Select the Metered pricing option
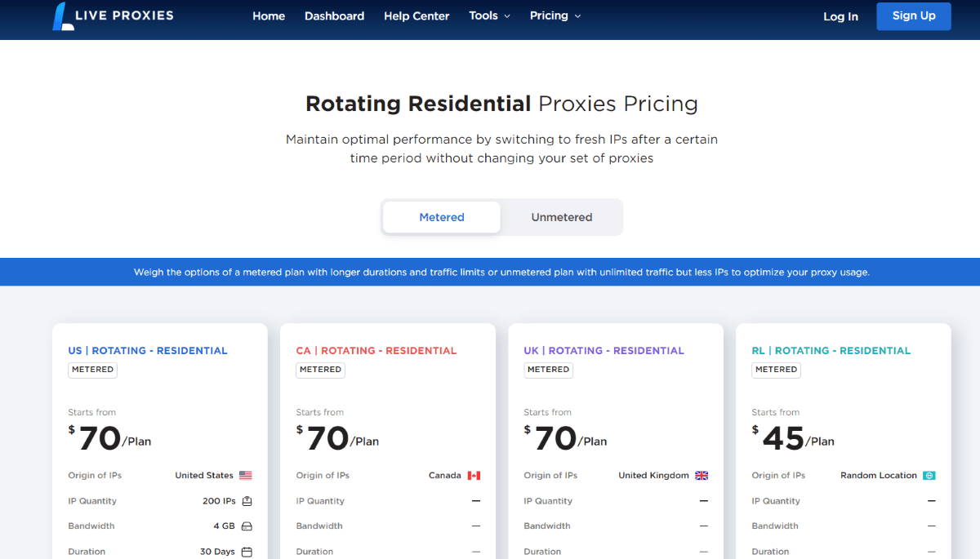 [441, 217]
